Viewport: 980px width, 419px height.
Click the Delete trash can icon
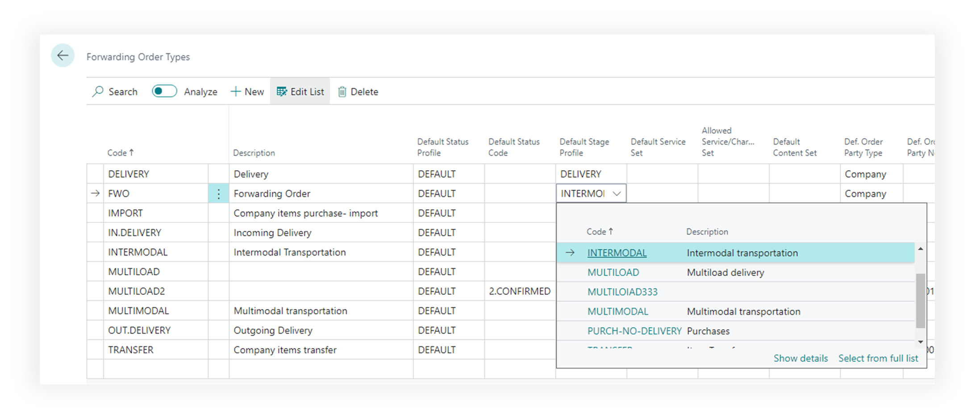[342, 92]
